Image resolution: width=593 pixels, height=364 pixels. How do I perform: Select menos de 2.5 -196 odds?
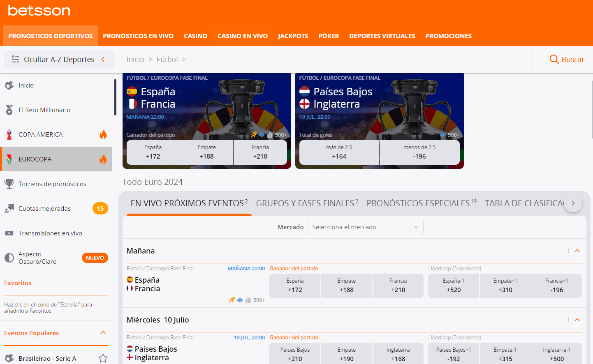(x=419, y=152)
